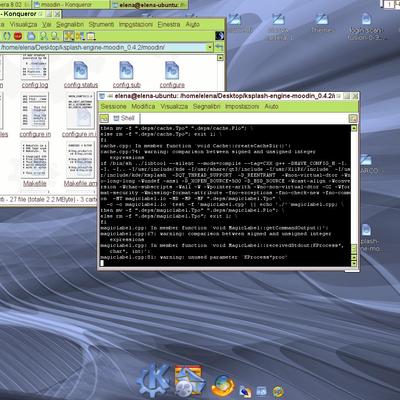Go to home folder with blue toolbar icon
This screenshot has width=400, height=400.
tap(31, 36)
